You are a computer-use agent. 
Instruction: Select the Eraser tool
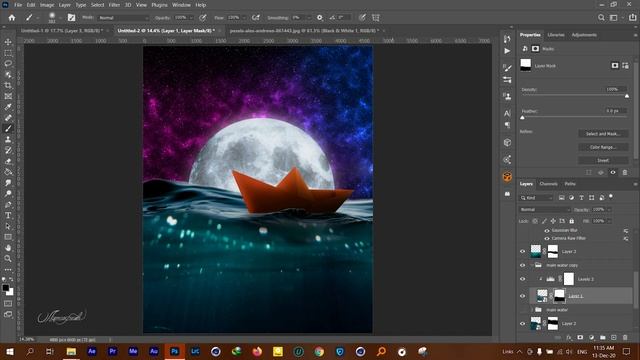(8, 161)
